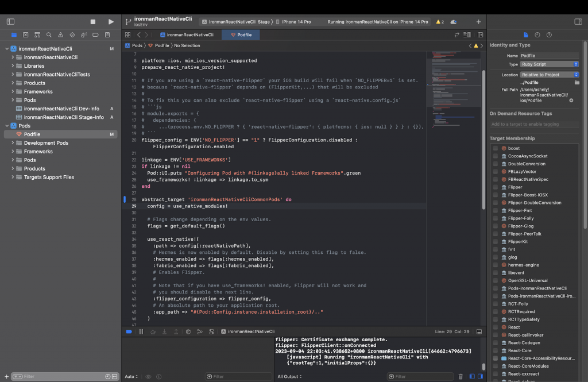Select Podfile in the navigator
588x382 pixels.
[60, 134]
